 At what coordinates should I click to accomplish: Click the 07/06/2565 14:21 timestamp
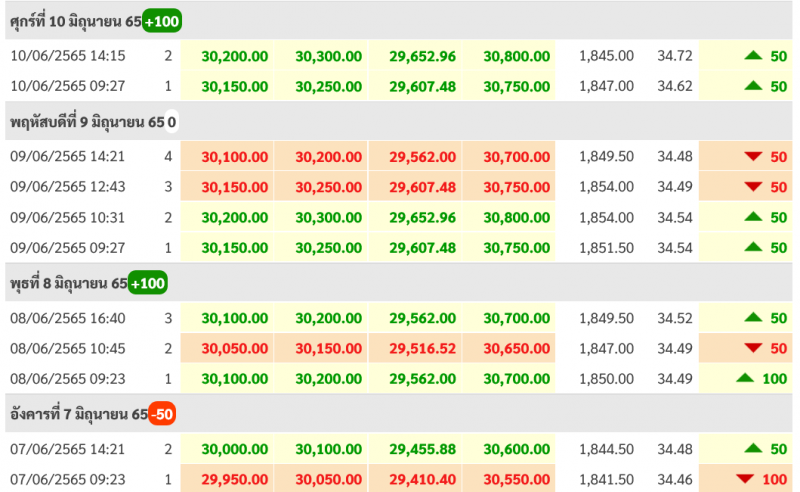click(x=67, y=449)
